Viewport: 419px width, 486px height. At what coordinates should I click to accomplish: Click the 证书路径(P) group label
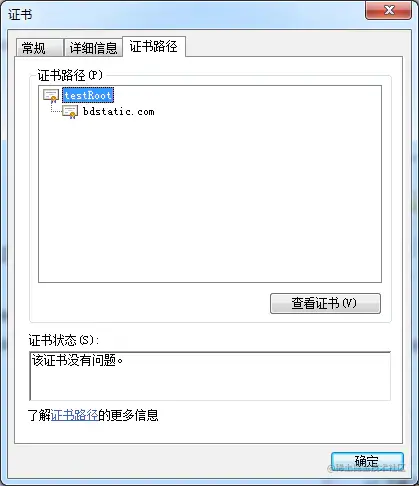pos(70,75)
